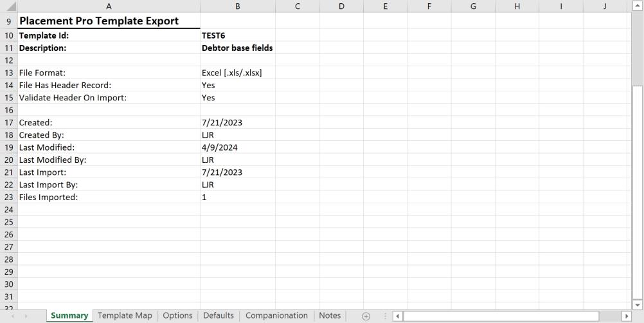The image size is (644, 323).
Task: Click the horizontal scrollbar right arrow
Action: [x=627, y=316]
